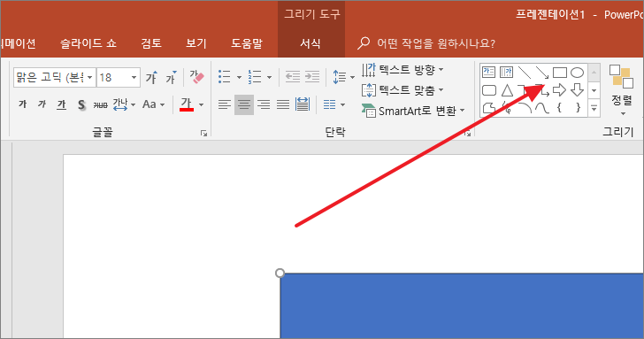The width and height of the screenshot is (644, 339).
Task: Decrease font size with smaller 가 icon
Action: (172, 77)
